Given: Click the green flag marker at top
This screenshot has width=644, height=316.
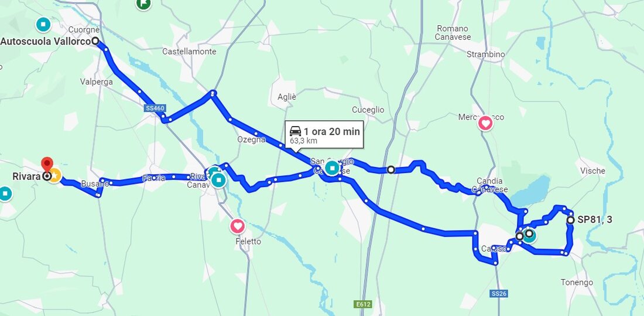Looking at the screenshot, I should 143,4.
